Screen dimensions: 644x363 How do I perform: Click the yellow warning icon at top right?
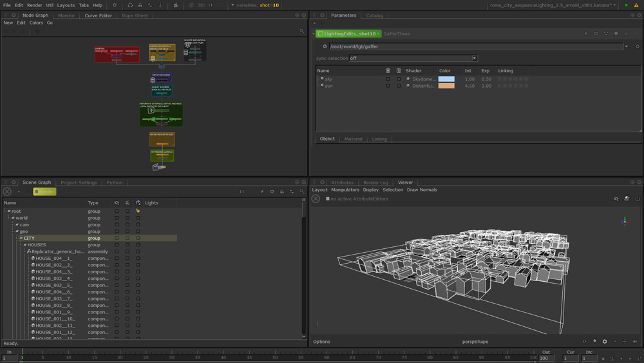tap(636, 5)
